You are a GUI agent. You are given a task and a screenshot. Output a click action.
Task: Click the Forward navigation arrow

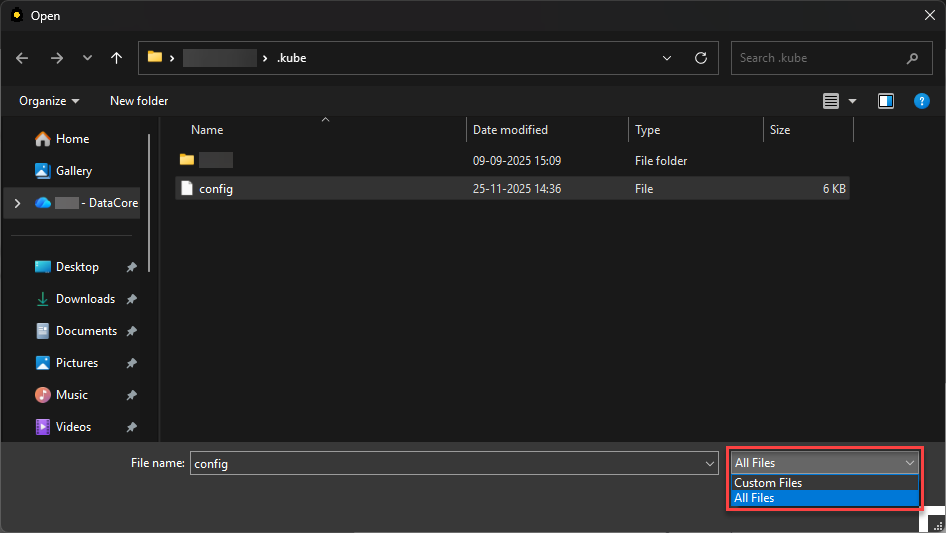pyautogui.click(x=56, y=58)
